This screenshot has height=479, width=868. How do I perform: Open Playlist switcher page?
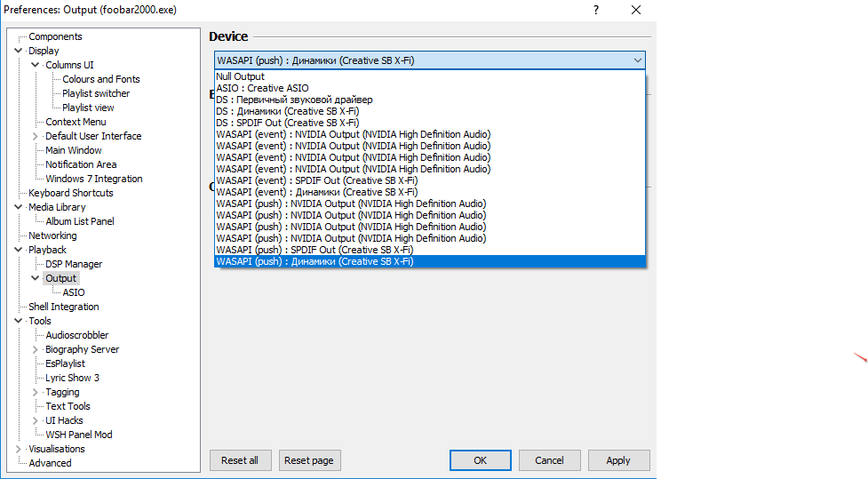pyautogui.click(x=96, y=93)
